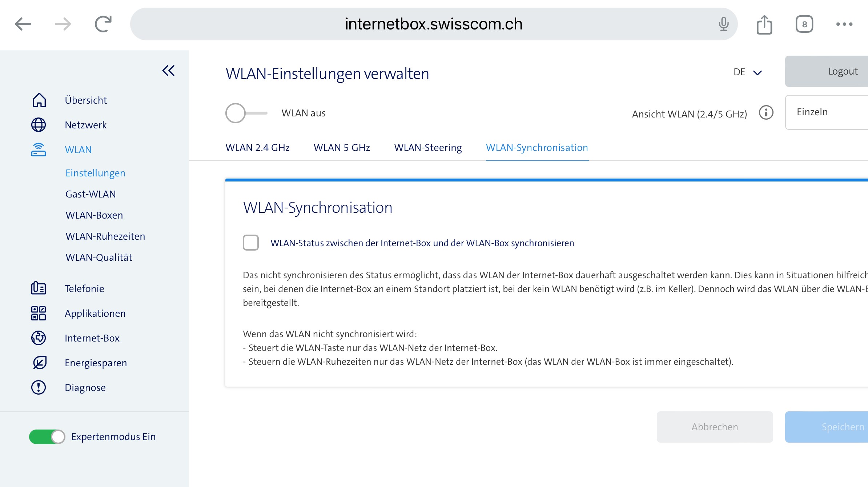The width and height of the screenshot is (868, 487).
Task: Open Diagnose via the exclamation icon
Action: coord(39,387)
